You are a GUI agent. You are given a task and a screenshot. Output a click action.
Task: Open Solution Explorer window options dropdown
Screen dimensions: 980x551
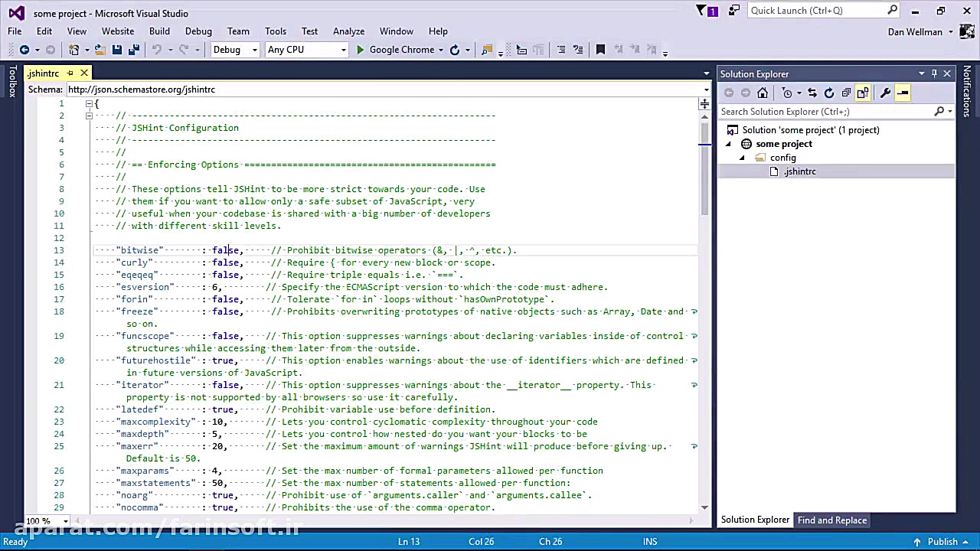point(921,73)
